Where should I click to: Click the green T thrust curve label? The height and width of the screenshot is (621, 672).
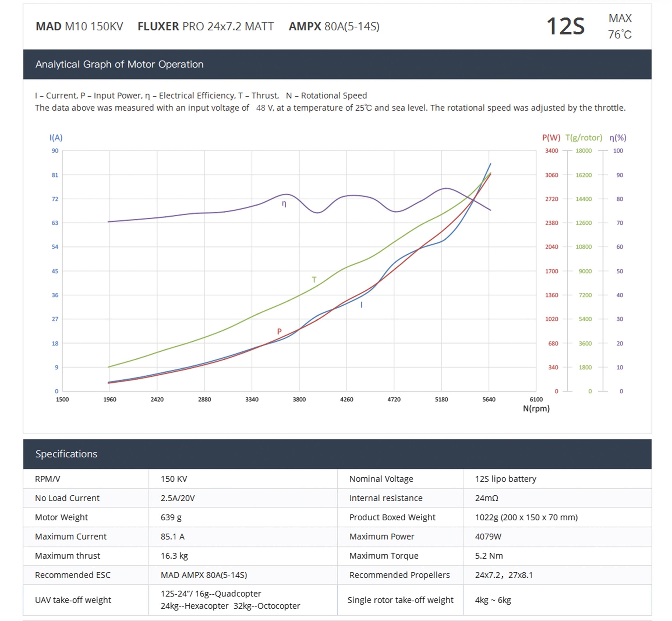(314, 280)
